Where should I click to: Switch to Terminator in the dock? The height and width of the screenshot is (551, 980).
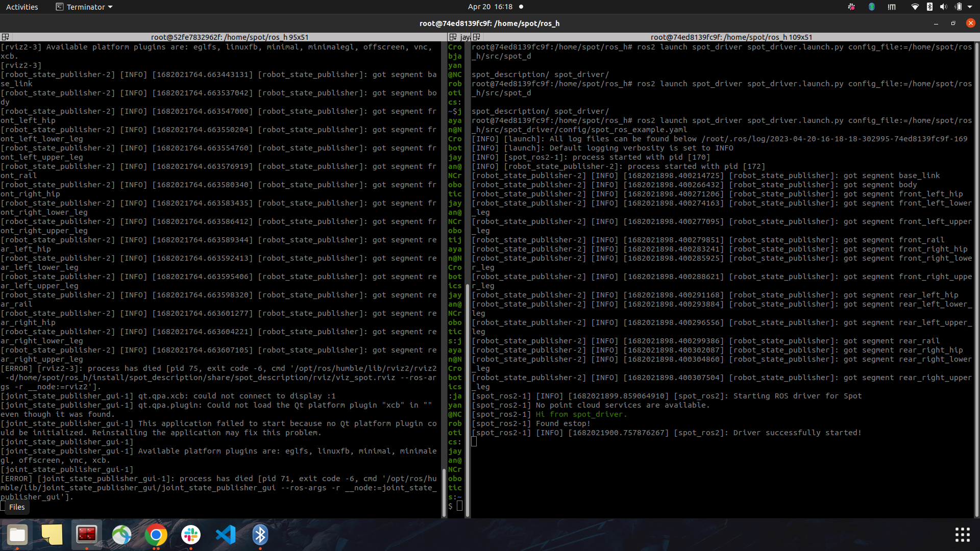[x=87, y=535]
